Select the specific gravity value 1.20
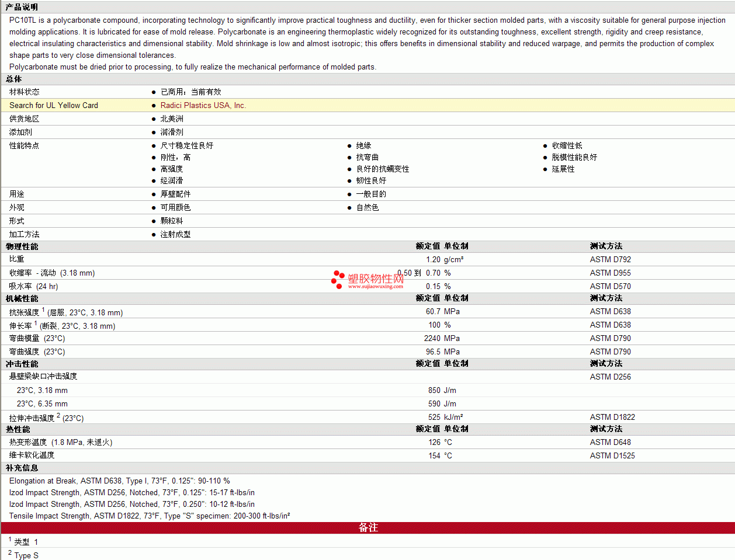Viewport: 735px width, 560px height. [x=433, y=259]
